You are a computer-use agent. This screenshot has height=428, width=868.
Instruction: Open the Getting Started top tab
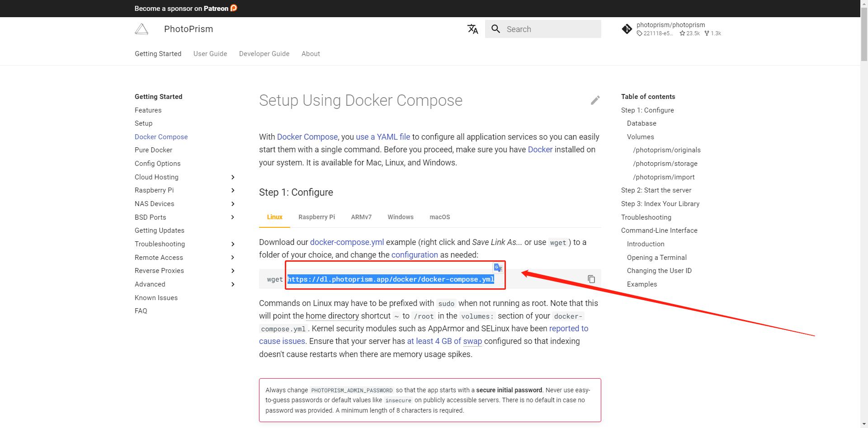coord(158,53)
